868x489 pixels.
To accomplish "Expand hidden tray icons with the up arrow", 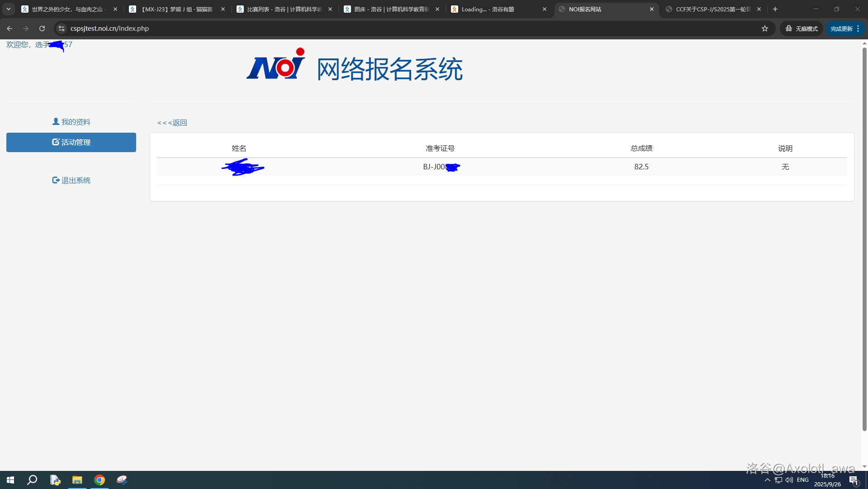I will (767, 480).
